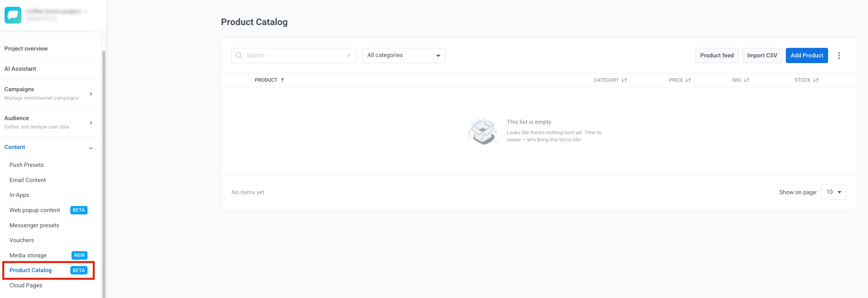Go to Email Content

pos(28,180)
